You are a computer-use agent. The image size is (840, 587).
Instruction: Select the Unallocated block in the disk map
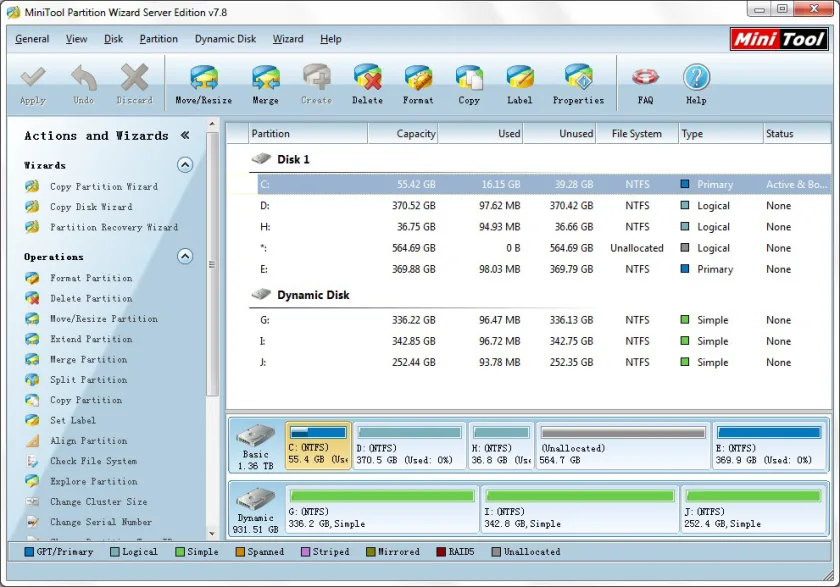coord(624,446)
